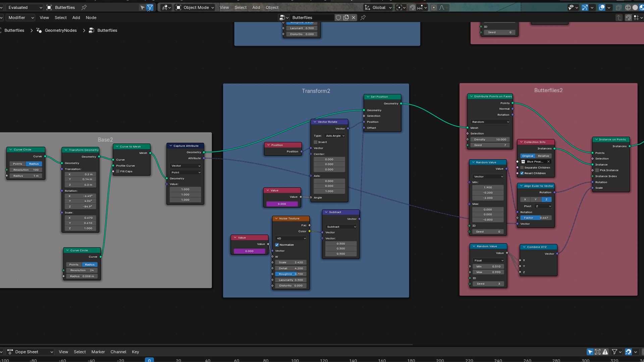Open the Marker menu in Dope Sheet
This screenshot has height=362, width=644.
point(98,352)
